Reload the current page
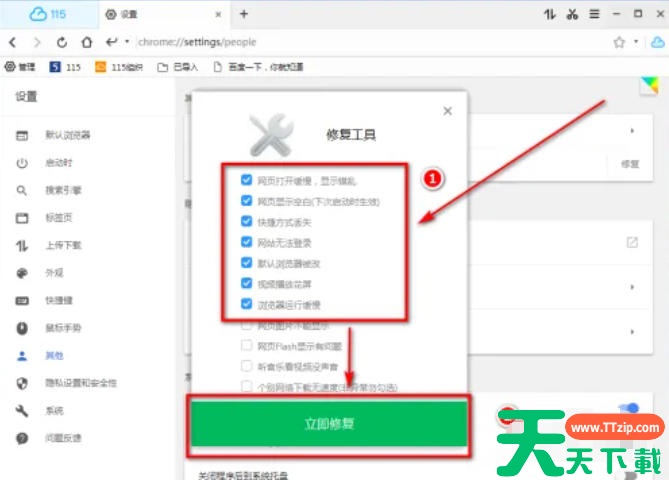This screenshot has height=483, width=669. click(62, 42)
